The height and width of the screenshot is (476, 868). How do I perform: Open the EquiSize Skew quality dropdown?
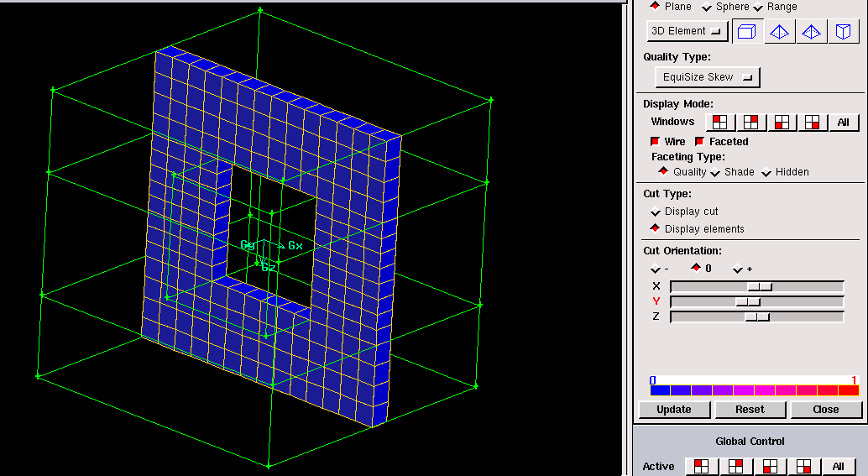point(707,77)
